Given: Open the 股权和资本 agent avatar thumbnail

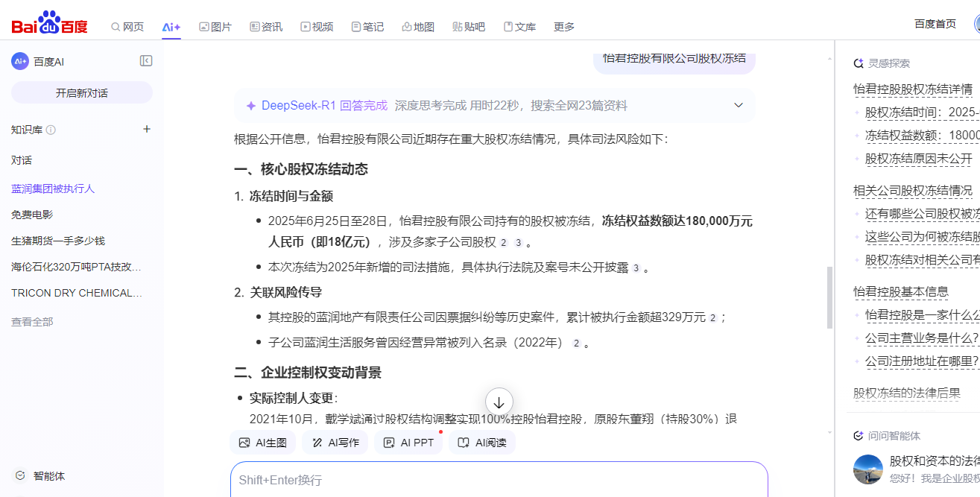Looking at the screenshot, I should point(867,469).
